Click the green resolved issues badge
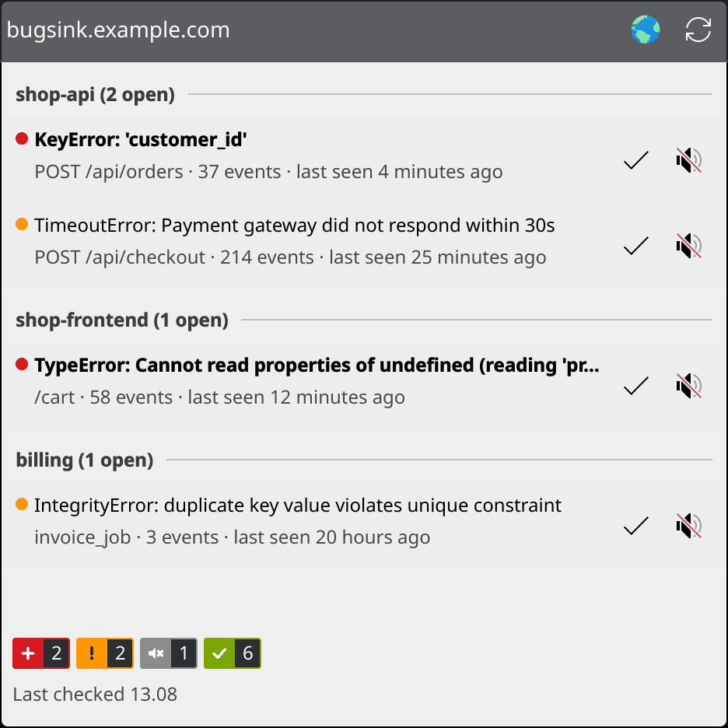Viewport: 728px width, 728px height. (x=233, y=653)
